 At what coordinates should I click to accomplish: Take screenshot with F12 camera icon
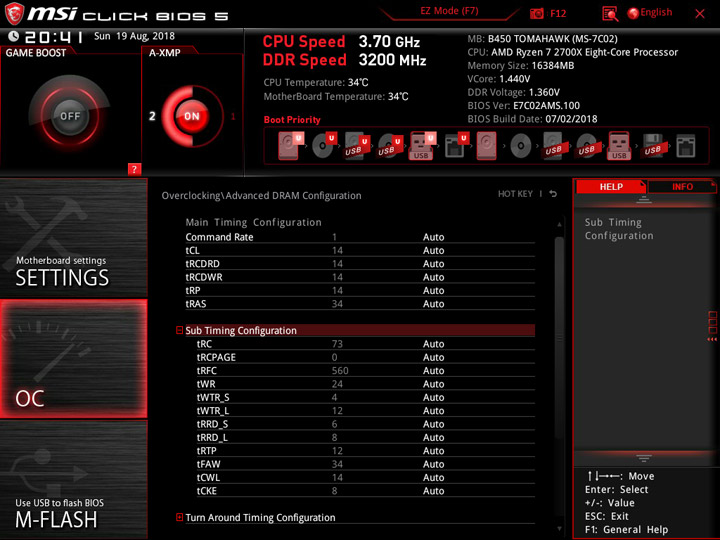[536, 13]
